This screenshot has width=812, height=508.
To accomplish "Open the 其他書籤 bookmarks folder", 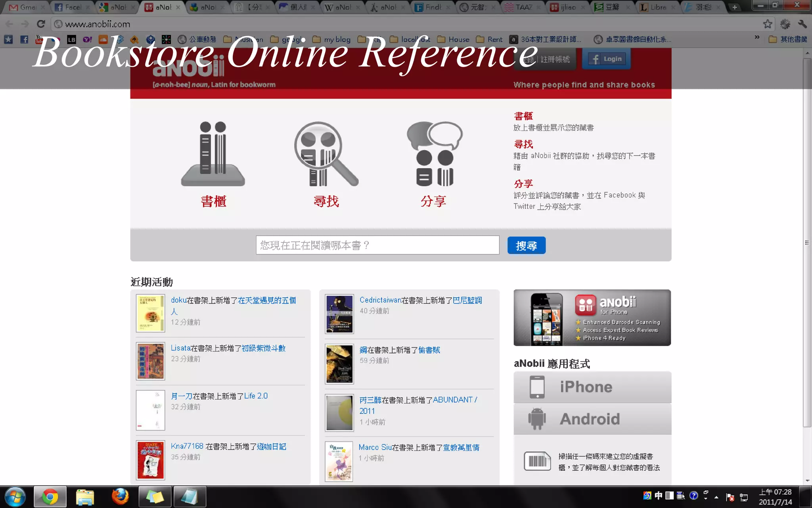I will pos(788,39).
